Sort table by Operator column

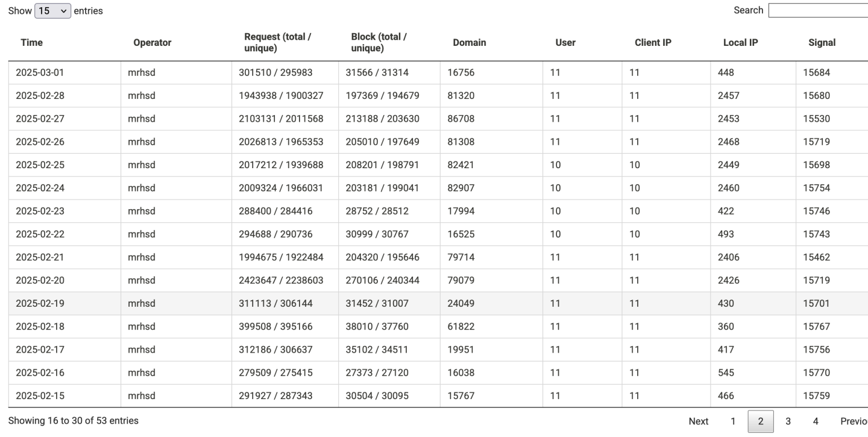152,43
